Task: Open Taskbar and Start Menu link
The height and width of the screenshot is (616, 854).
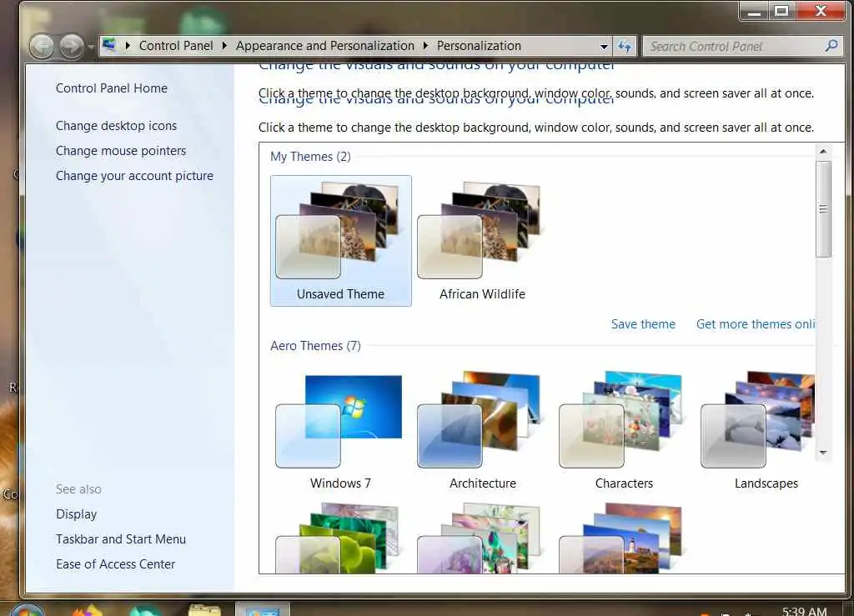Action: [121, 539]
